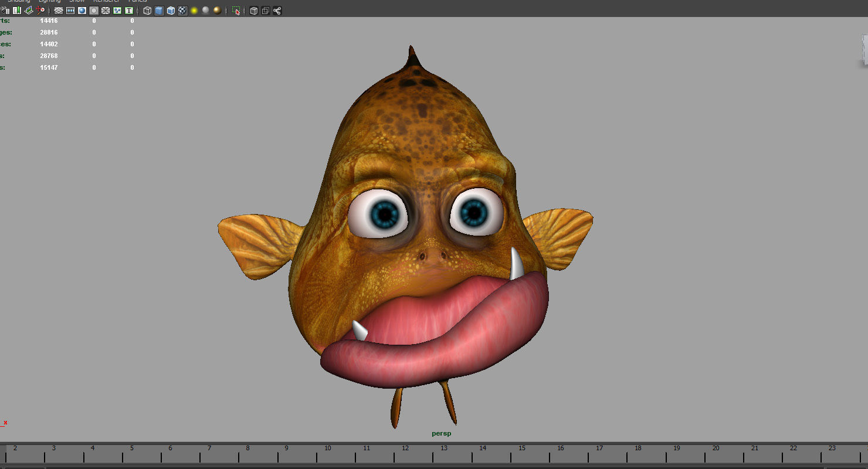Toggle X-Ray cube icon

point(254,11)
